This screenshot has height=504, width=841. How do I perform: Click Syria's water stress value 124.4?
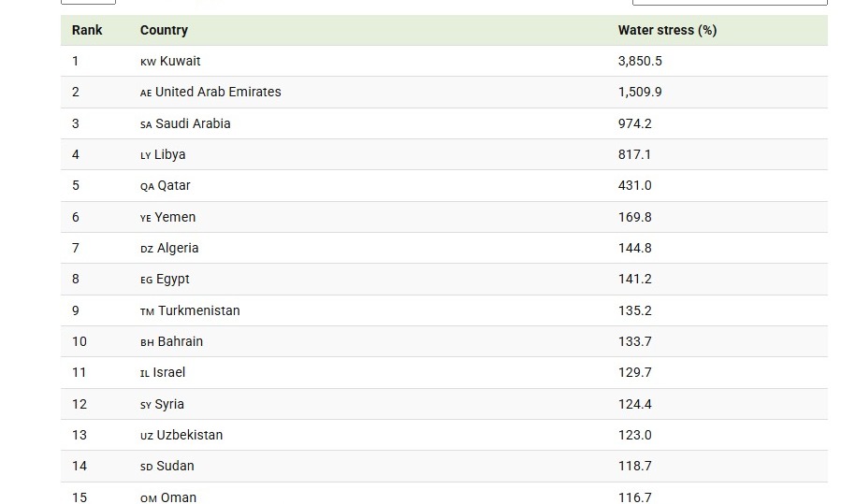634,404
